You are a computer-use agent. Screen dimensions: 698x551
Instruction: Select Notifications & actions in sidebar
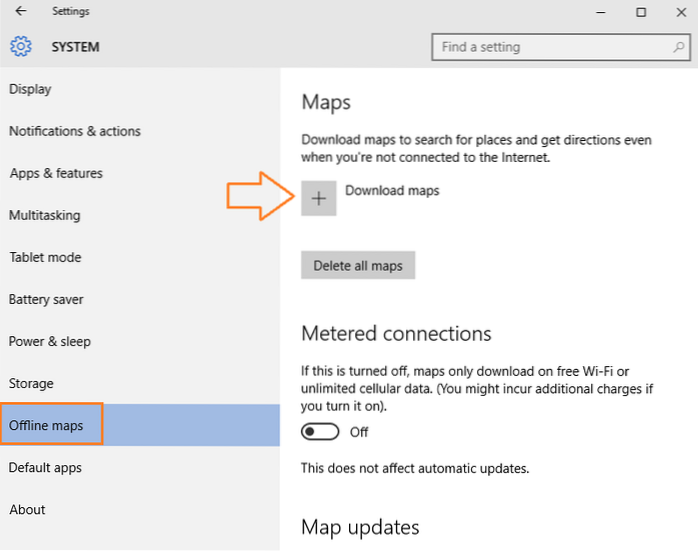75,131
